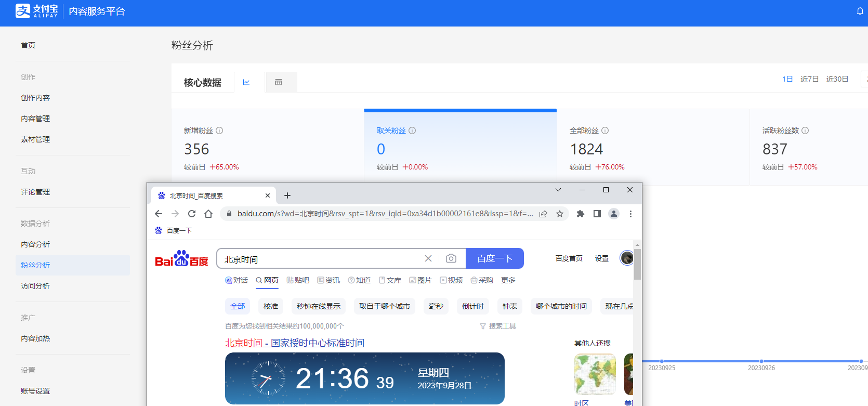
Task: Click the info icon beside 新增粉丝
Action: [x=219, y=130]
